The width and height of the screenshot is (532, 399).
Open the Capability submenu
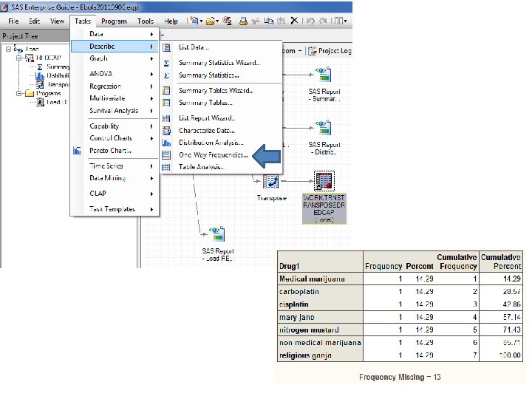pos(115,126)
